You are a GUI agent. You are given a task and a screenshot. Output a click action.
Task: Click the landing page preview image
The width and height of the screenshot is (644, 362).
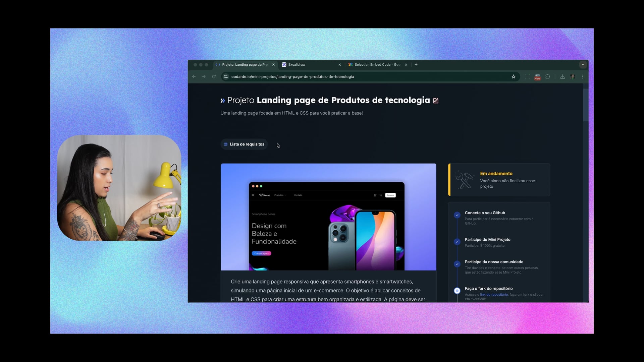[x=328, y=217]
